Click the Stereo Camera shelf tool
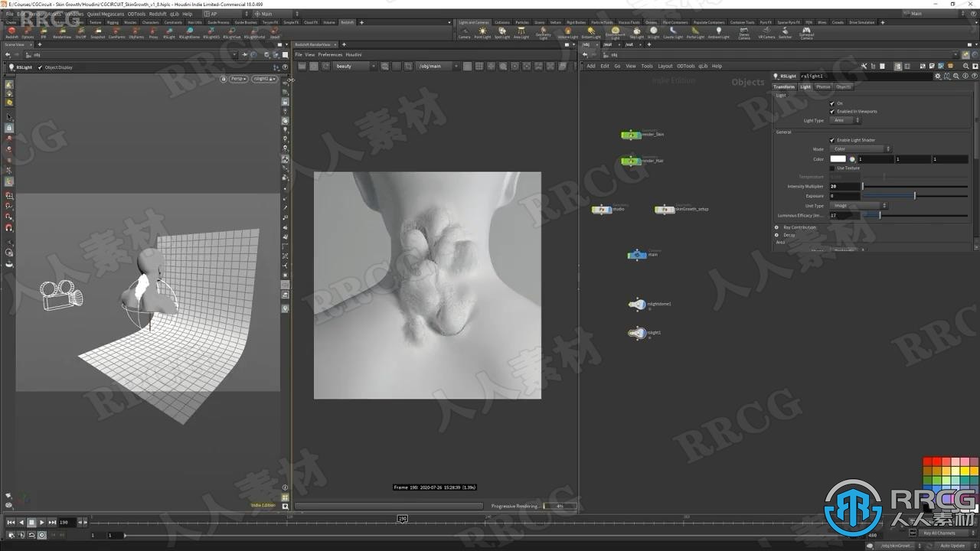 click(x=744, y=34)
